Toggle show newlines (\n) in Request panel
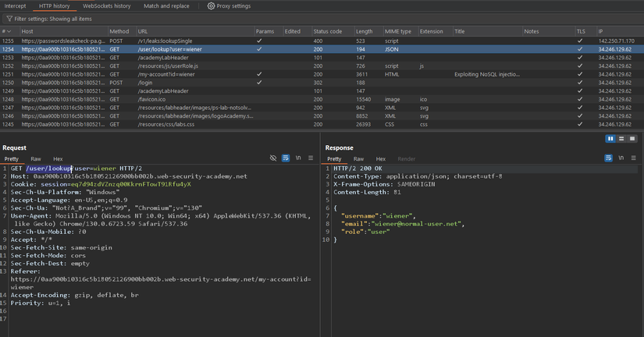 [x=298, y=158]
